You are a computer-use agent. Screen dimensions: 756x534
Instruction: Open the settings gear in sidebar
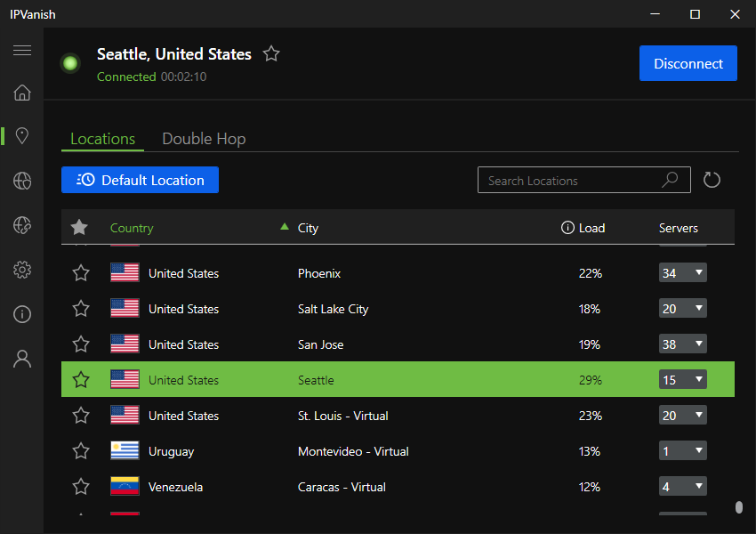click(x=22, y=270)
